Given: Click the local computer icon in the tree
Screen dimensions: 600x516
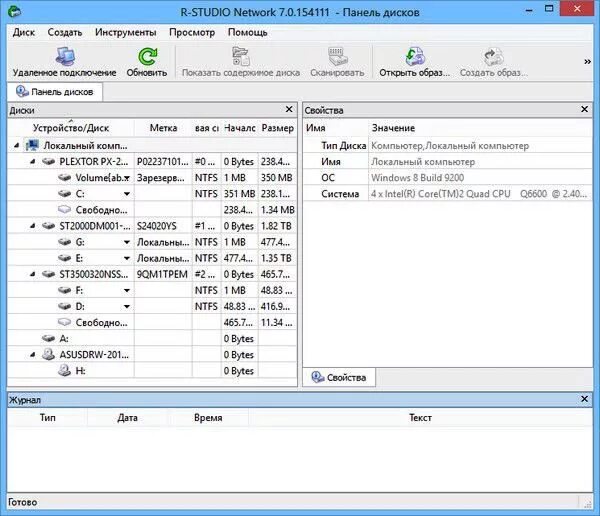Looking at the screenshot, I should 33,145.
